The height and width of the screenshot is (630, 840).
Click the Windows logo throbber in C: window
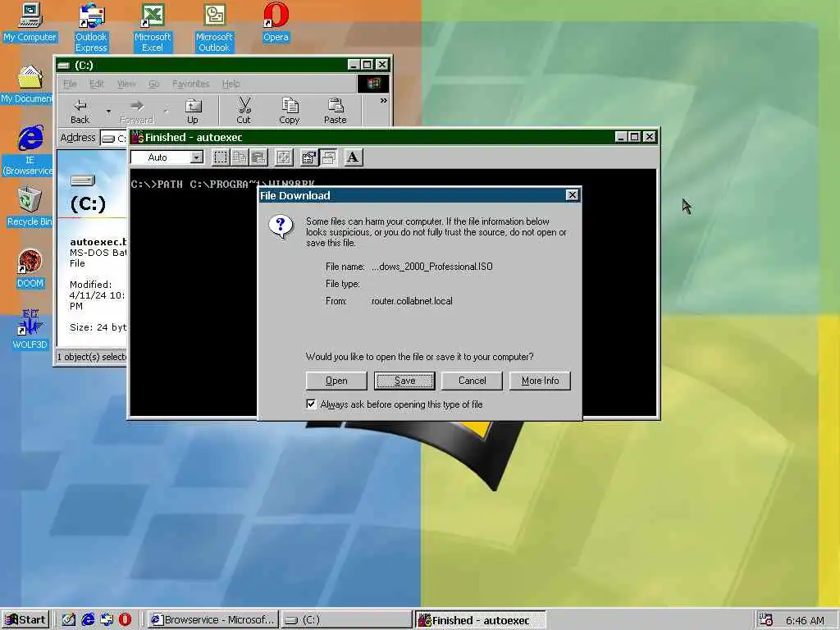point(373,84)
